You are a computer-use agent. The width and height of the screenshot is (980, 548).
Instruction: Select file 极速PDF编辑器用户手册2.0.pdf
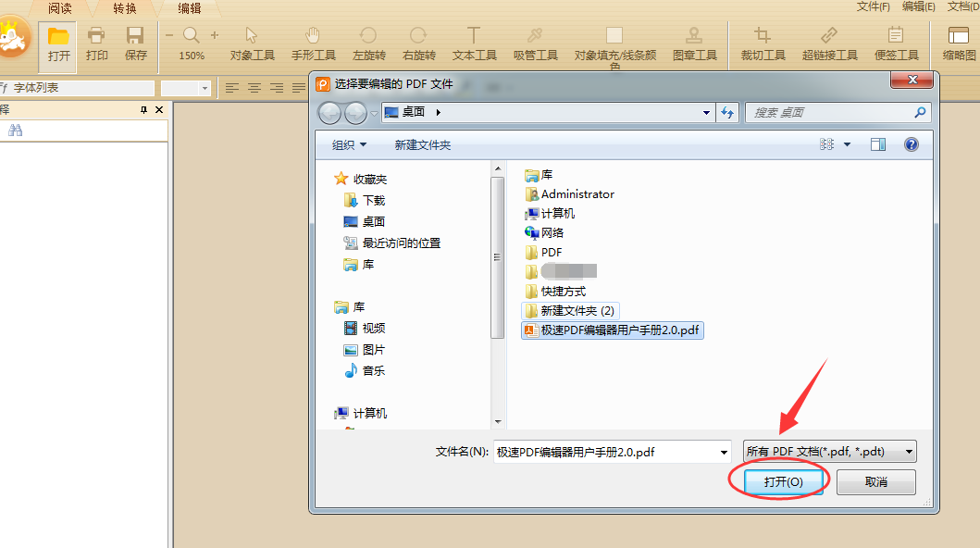pyautogui.click(x=612, y=330)
